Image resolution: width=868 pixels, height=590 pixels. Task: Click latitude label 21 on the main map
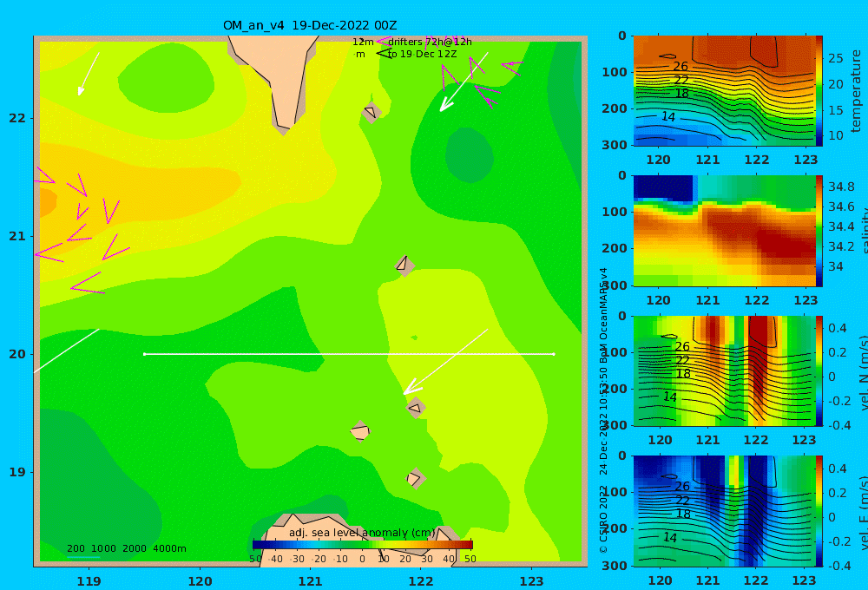pos(17,236)
